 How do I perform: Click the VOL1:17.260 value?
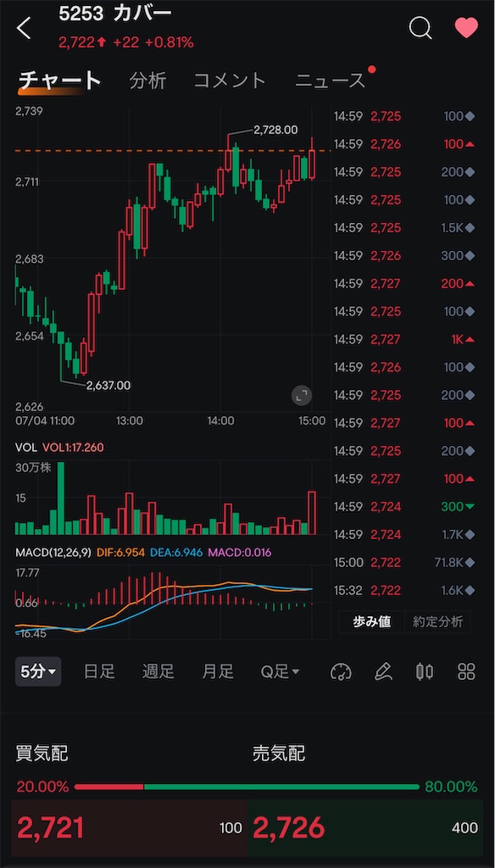click(x=73, y=448)
